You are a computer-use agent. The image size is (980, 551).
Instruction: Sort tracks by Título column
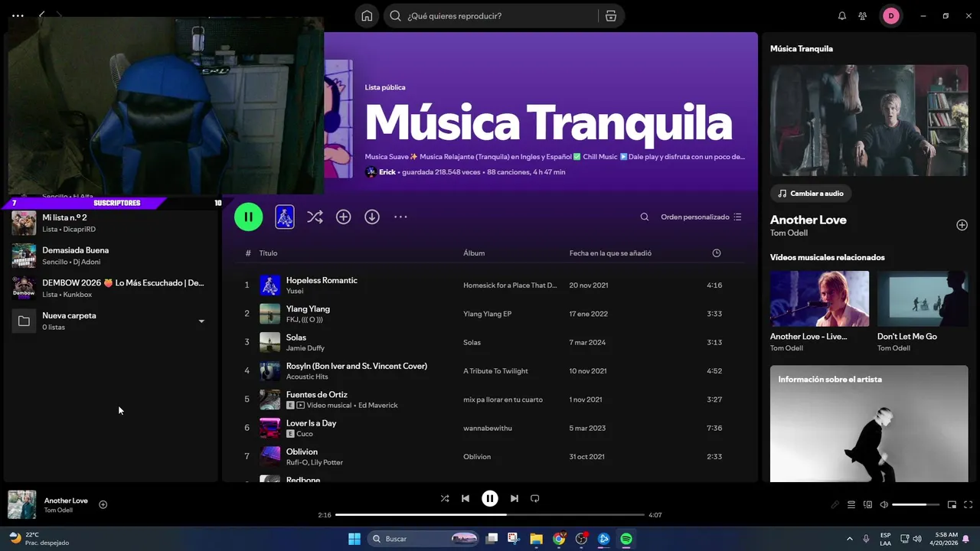tap(268, 253)
